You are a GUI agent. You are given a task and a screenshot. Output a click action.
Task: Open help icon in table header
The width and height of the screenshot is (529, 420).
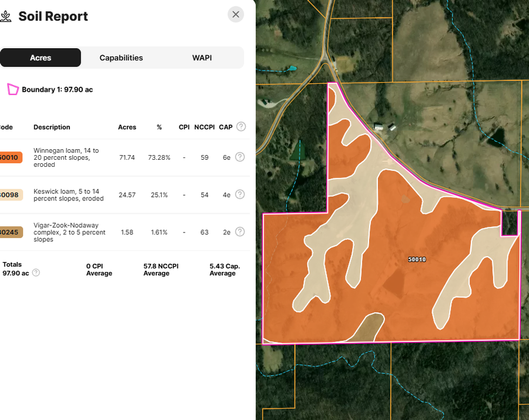click(x=241, y=127)
